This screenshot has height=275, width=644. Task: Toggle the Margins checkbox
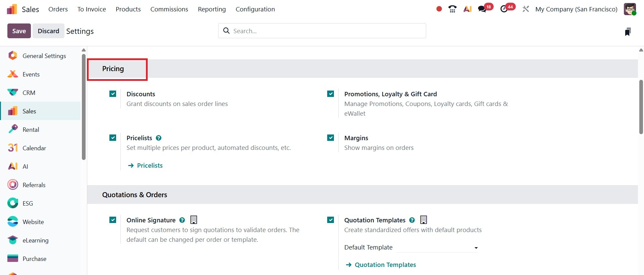pyautogui.click(x=331, y=138)
